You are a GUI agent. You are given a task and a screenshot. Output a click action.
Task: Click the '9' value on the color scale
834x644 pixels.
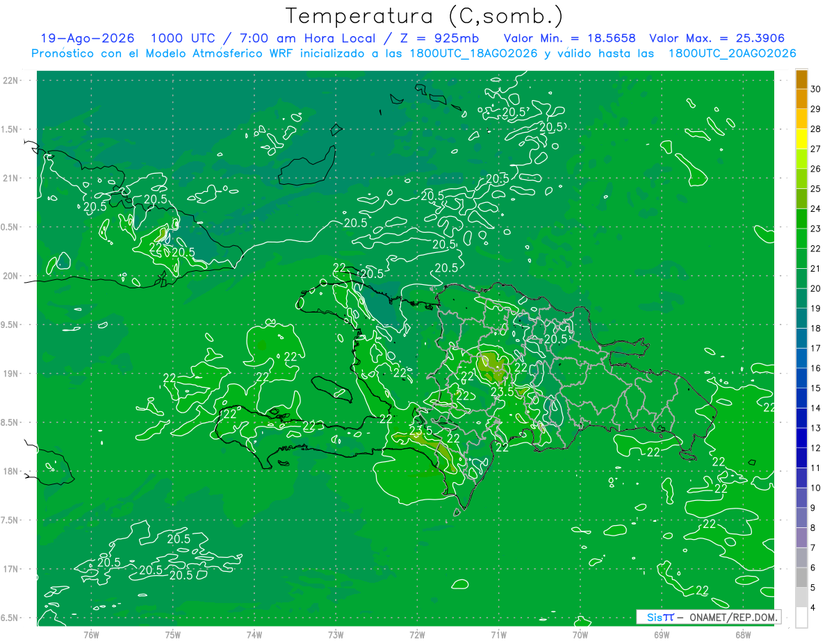tap(815, 508)
